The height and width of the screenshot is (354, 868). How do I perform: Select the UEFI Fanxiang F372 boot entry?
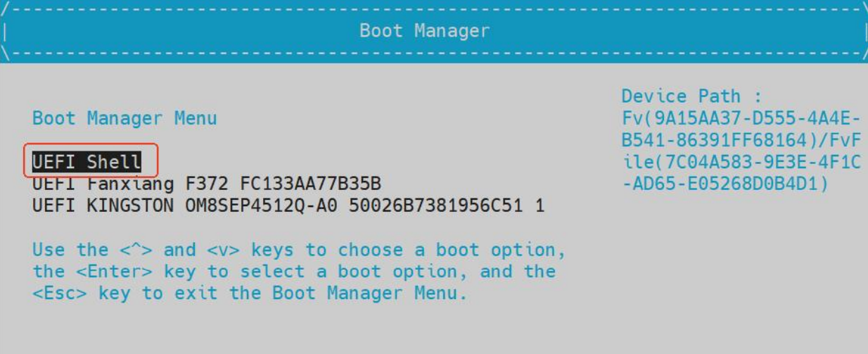pos(206,184)
